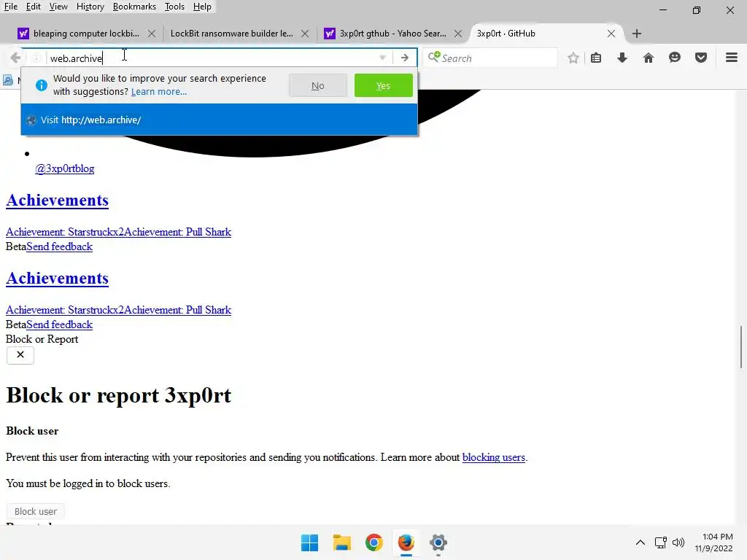Open File Explorer from taskbar
This screenshot has width=747, height=560.
pos(341,542)
